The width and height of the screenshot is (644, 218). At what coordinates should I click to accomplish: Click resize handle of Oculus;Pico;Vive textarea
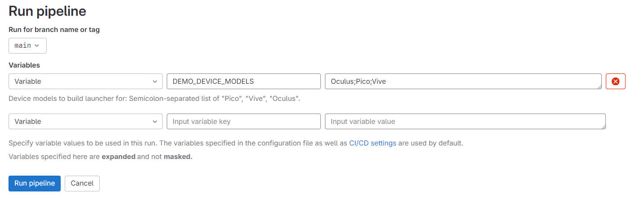[x=599, y=86]
